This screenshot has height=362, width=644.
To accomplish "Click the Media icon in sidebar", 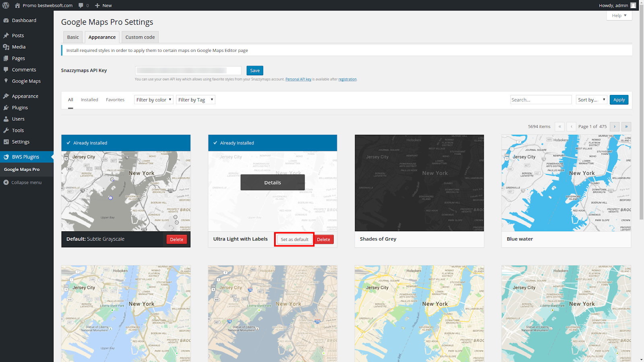I will (x=6, y=47).
